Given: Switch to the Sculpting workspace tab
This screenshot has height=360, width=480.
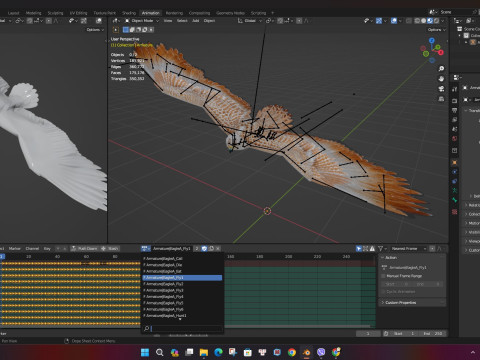Looking at the screenshot, I should (x=55, y=13).
